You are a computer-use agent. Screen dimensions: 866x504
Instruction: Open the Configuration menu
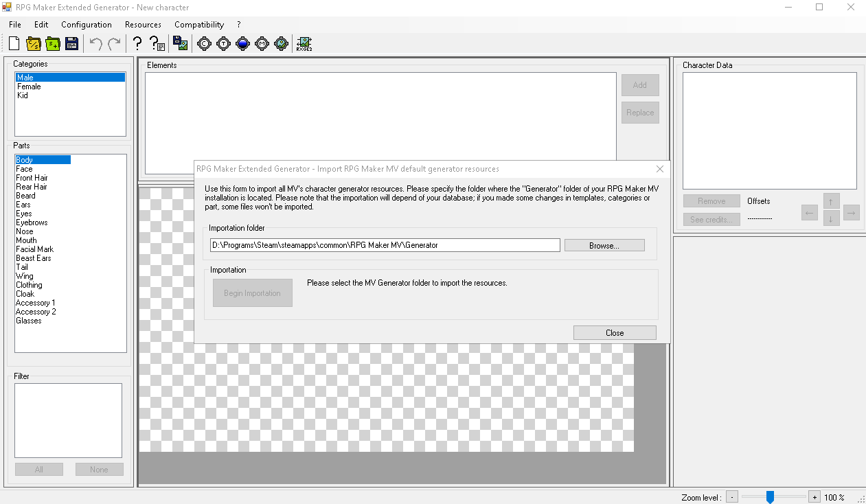pyautogui.click(x=87, y=25)
